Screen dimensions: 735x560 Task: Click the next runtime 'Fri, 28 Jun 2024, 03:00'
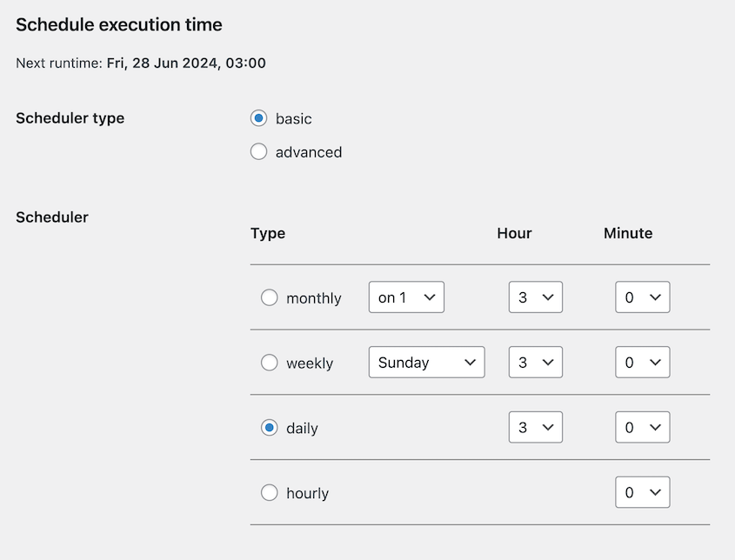click(186, 63)
